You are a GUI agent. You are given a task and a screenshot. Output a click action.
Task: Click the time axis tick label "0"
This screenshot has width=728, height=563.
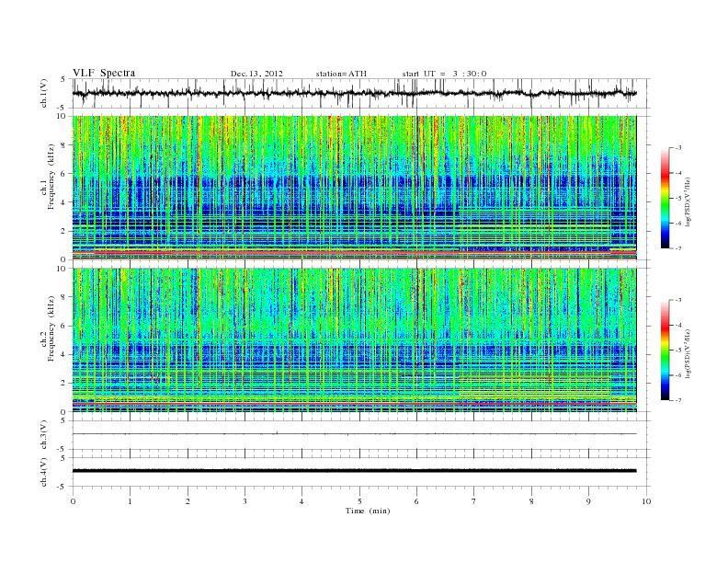73,501
